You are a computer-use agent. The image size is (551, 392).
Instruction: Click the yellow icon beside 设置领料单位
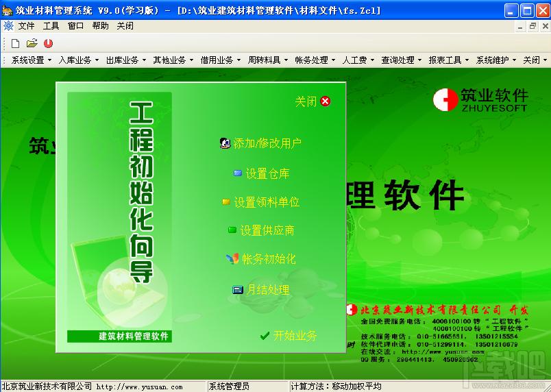(x=226, y=202)
